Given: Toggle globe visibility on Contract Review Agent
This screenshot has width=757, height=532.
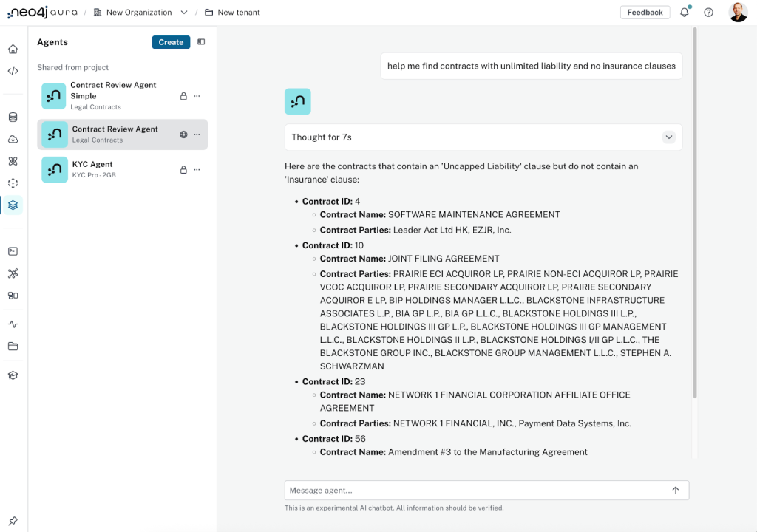Looking at the screenshot, I should [183, 134].
